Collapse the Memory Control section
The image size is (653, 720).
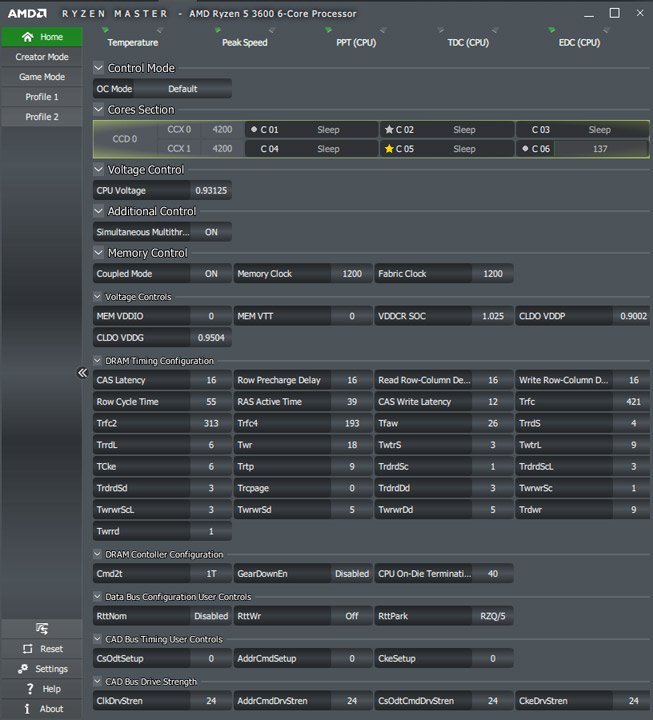tap(98, 253)
